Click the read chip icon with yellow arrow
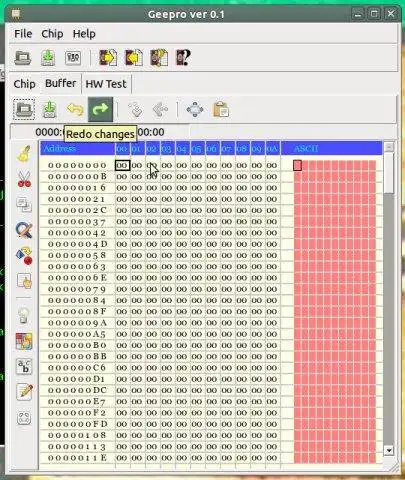Screen dimensions: 405x480 (x=108, y=58)
